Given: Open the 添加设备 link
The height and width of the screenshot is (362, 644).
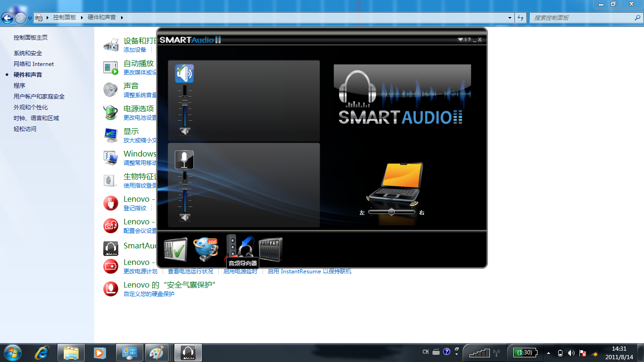Looking at the screenshot, I should pyautogui.click(x=135, y=50).
